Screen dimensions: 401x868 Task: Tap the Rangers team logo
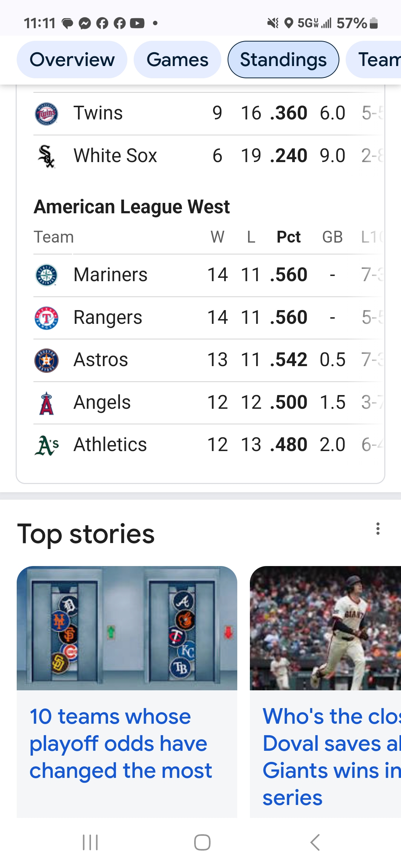point(46,318)
